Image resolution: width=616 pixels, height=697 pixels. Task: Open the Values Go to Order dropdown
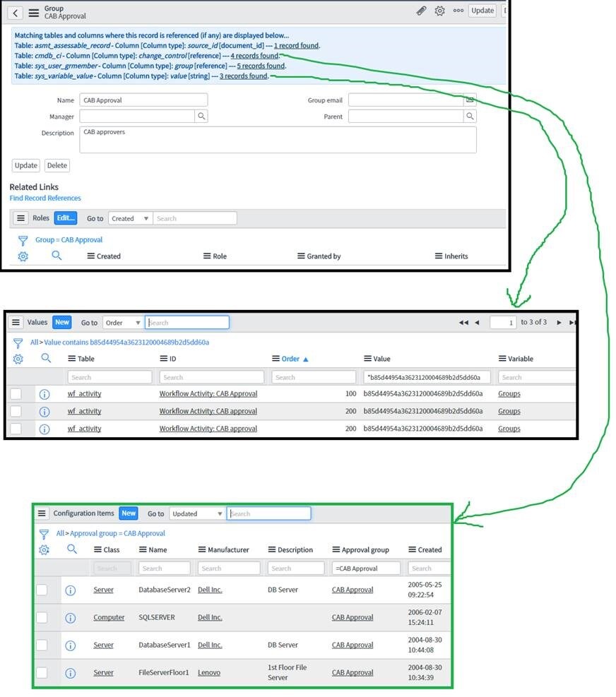tap(123, 323)
